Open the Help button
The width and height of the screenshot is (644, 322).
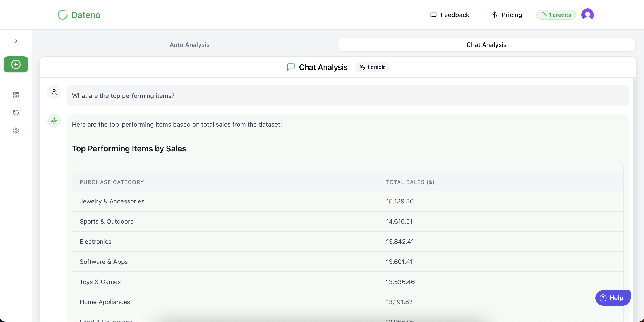pos(613,298)
